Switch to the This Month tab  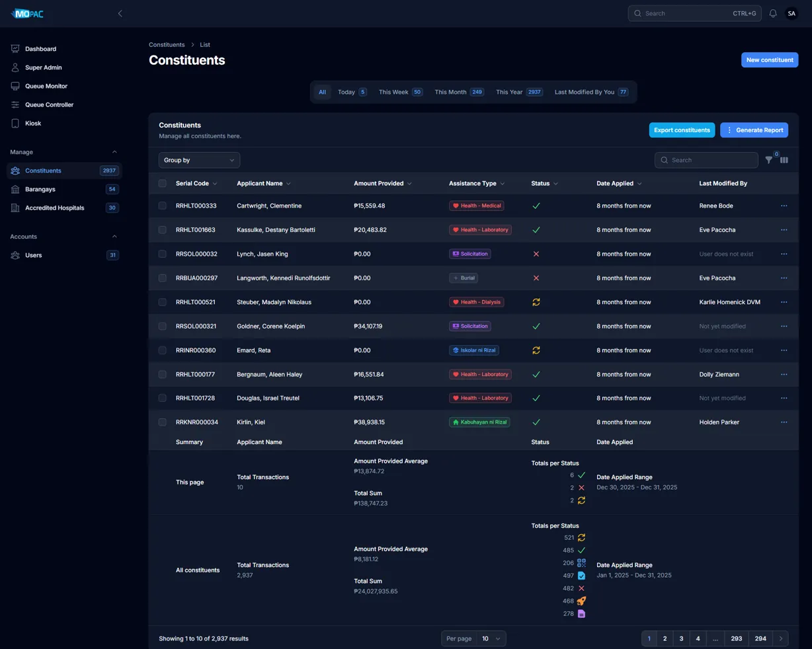(459, 92)
